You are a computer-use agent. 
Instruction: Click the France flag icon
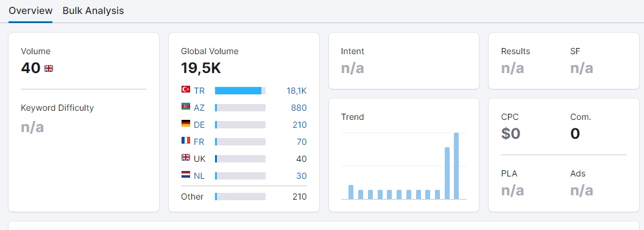[186, 141]
